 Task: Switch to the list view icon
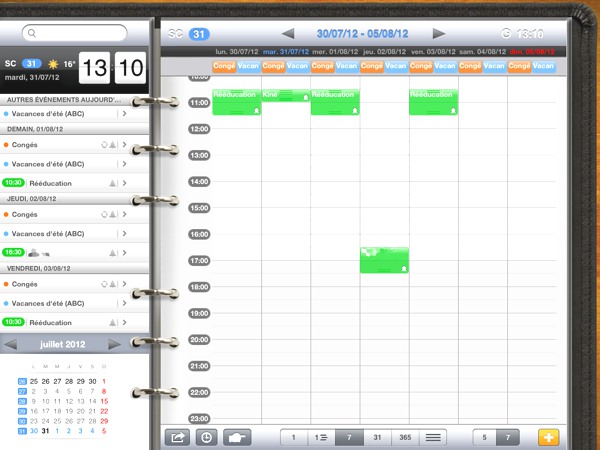(x=433, y=437)
